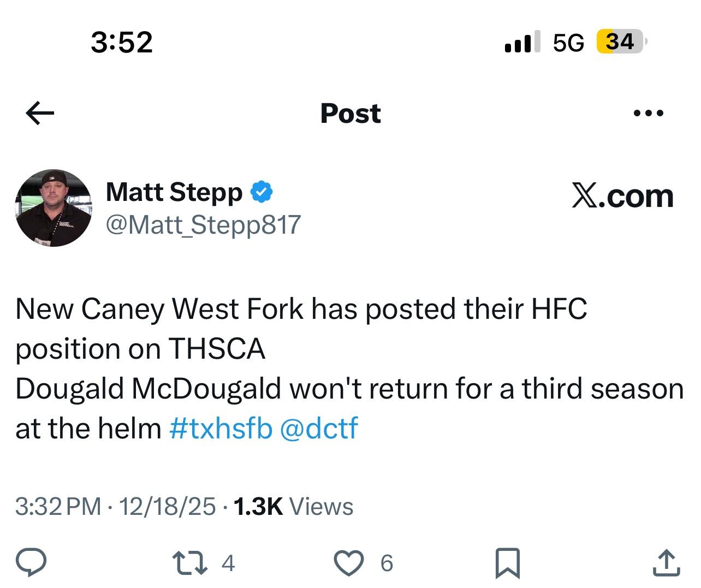Tap the X.com logo label

tap(622, 195)
